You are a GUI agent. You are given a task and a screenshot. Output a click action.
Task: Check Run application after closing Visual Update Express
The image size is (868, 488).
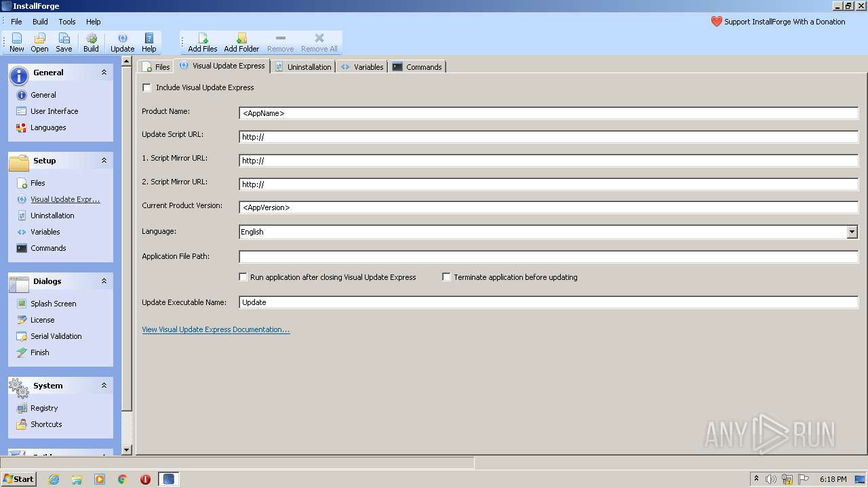coord(243,277)
